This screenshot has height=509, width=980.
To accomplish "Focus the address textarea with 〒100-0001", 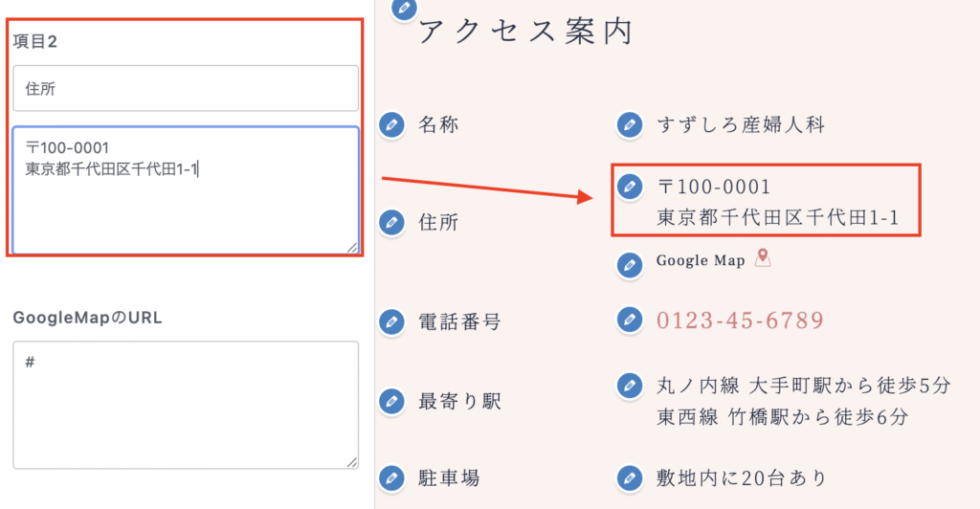I will [186, 190].
